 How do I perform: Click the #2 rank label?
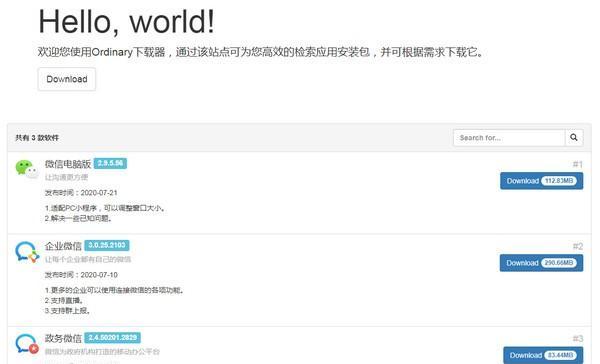pos(578,246)
